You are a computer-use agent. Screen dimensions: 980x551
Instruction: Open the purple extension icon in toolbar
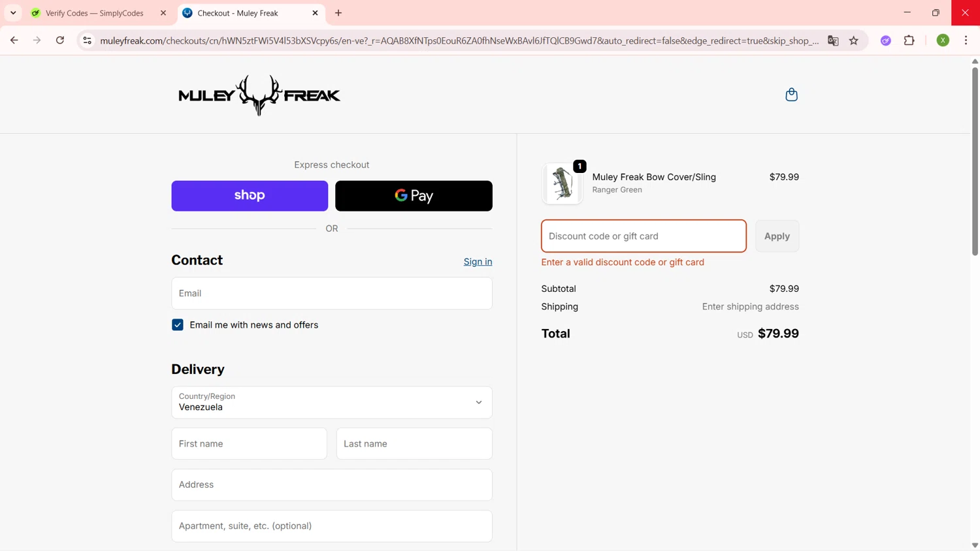(886, 40)
